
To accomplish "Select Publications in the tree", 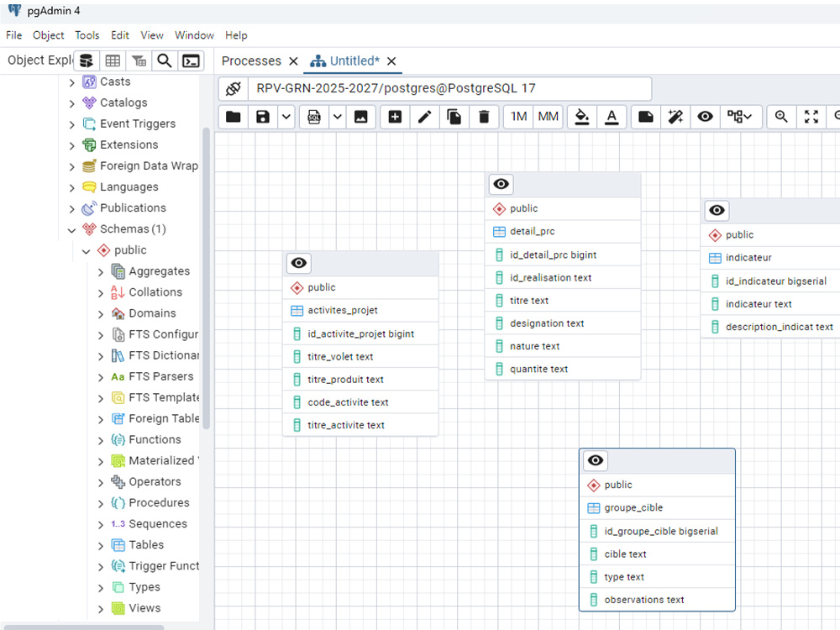I will tap(133, 207).
